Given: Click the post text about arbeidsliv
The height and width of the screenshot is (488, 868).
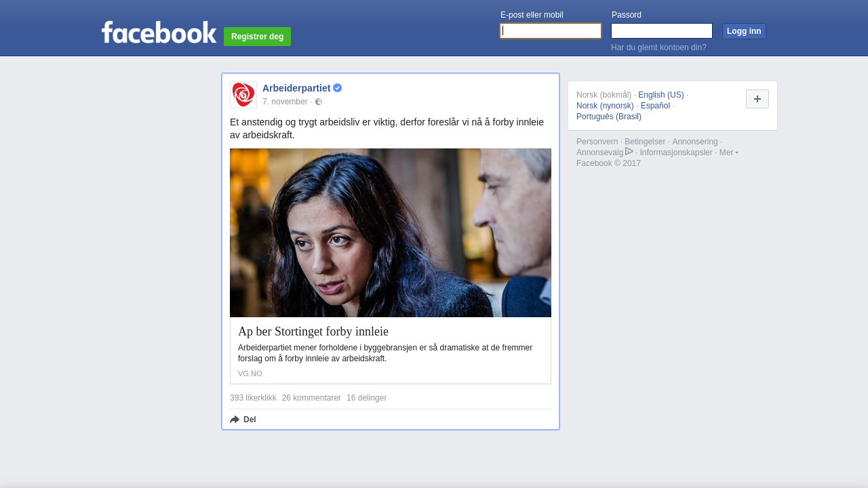Looking at the screenshot, I should tap(387, 128).
